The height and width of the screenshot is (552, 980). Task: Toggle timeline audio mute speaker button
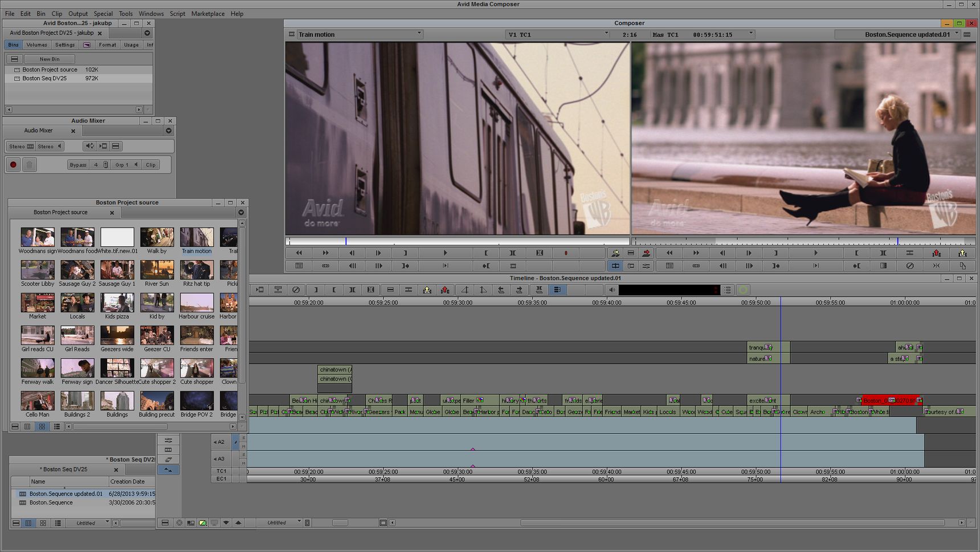click(x=612, y=290)
